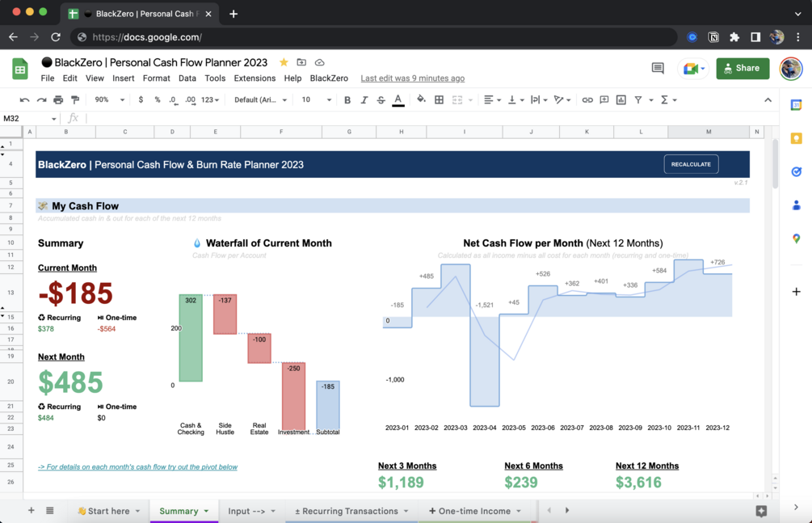
Task: Follow the pivot details link
Action: (x=137, y=467)
